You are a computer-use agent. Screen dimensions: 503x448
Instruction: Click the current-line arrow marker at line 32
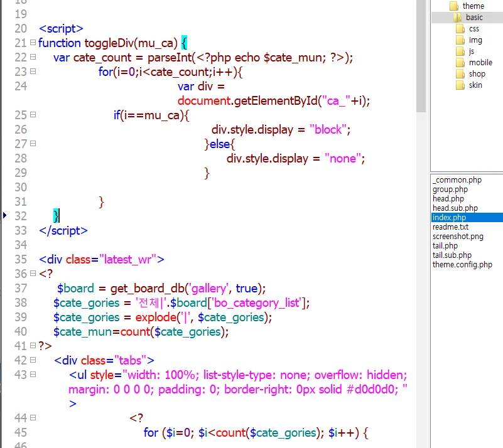[x=4, y=215]
